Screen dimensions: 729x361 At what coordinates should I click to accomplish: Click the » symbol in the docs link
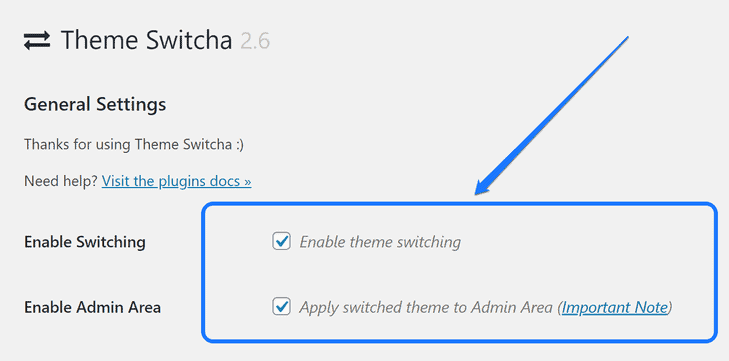tap(247, 182)
